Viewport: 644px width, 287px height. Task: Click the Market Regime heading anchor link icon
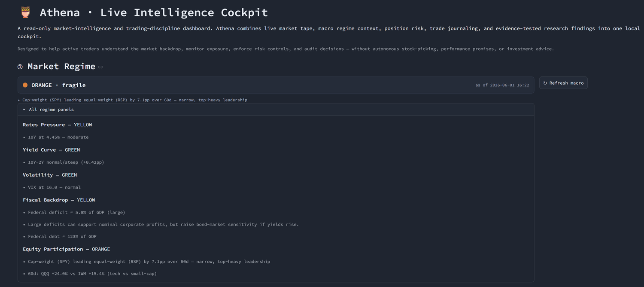click(x=100, y=67)
